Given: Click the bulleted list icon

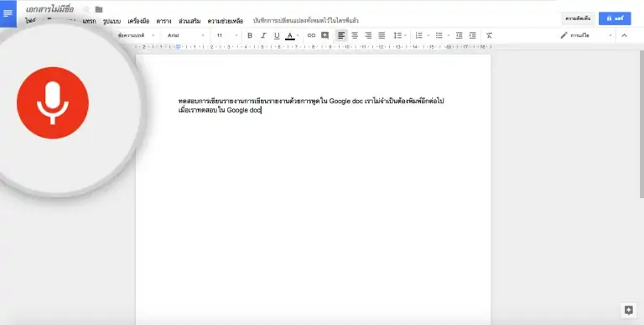Looking at the screenshot, I should click(439, 36).
